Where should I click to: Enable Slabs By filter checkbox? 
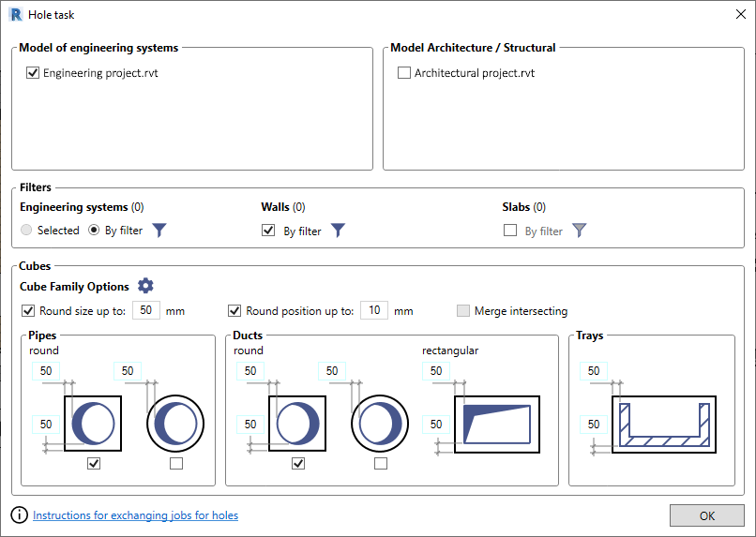(510, 231)
